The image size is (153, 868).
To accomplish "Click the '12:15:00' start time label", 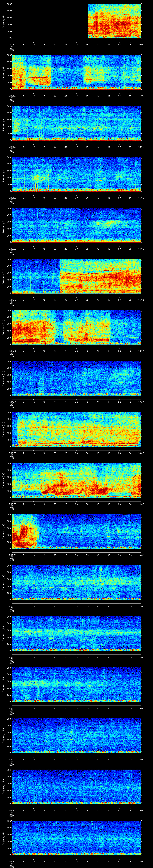I will click(x=12, y=351).
